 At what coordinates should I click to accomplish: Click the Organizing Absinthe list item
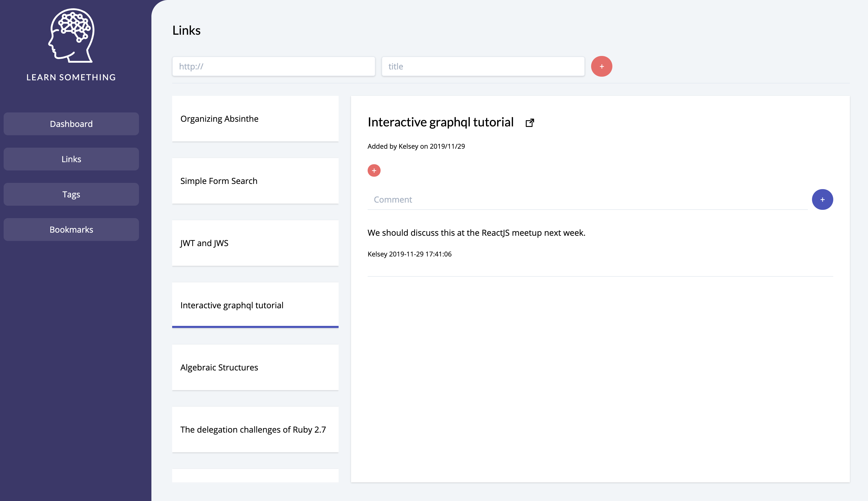255,119
